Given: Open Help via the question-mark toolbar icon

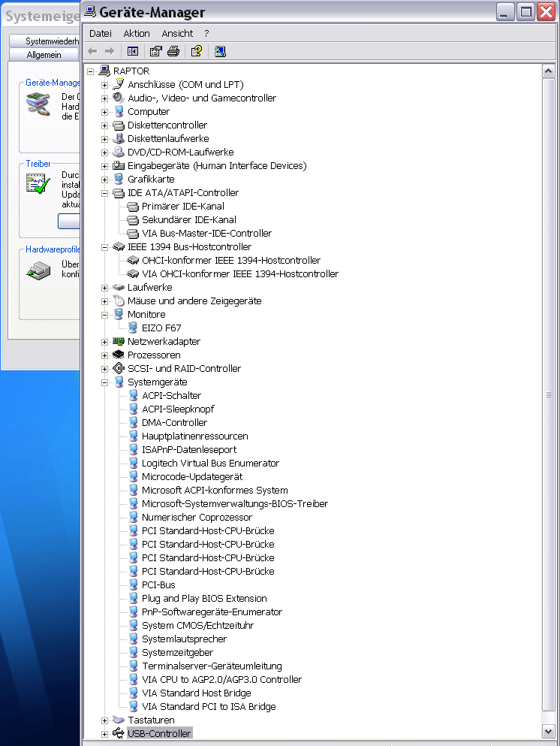Looking at the screenshot, I should point(196,51).
